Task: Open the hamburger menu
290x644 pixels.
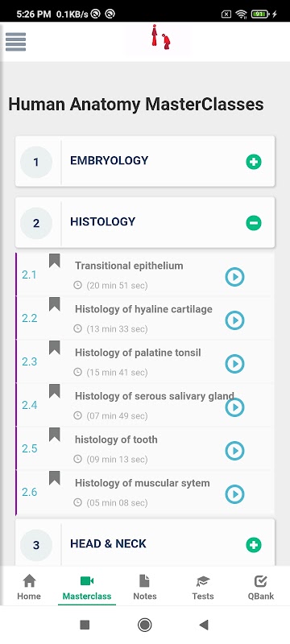Action: [x=15, y=42]
